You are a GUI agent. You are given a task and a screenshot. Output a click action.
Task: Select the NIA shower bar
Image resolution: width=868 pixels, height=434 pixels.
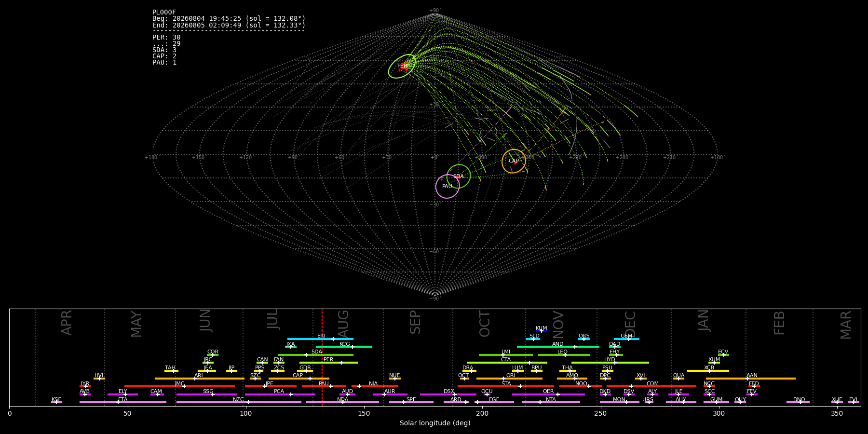pyautogui.click(x=375, y=386)
